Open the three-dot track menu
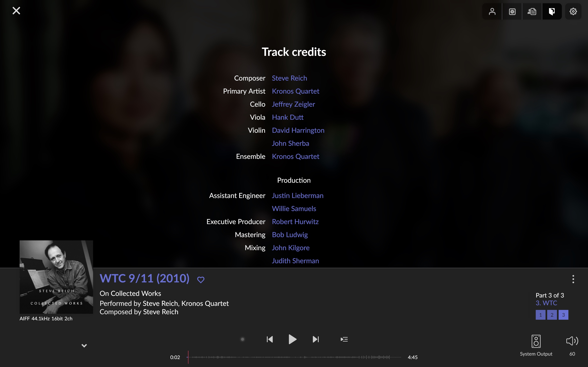The width and height of the screenshot is (588, 367). (573, 279)
